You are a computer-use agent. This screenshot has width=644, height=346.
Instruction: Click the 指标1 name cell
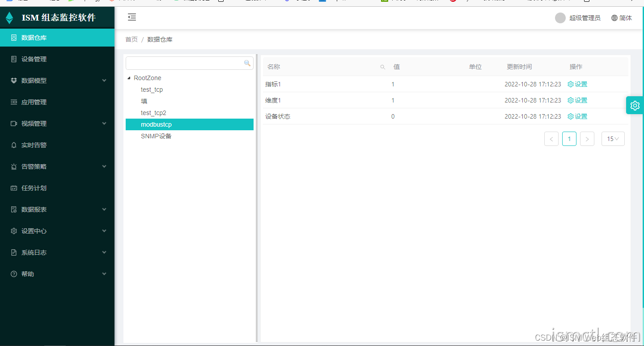click(273, 84)
